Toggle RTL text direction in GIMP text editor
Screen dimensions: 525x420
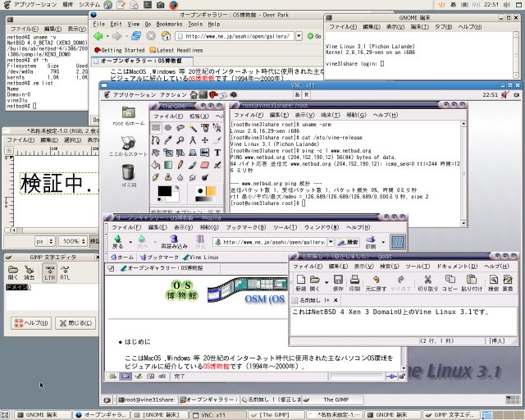pyautogui.click(x=65, y=272)
